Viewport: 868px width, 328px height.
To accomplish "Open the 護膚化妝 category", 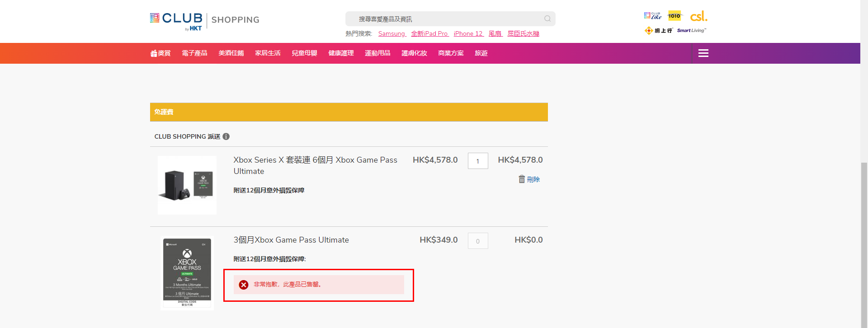I will (414, 53).
